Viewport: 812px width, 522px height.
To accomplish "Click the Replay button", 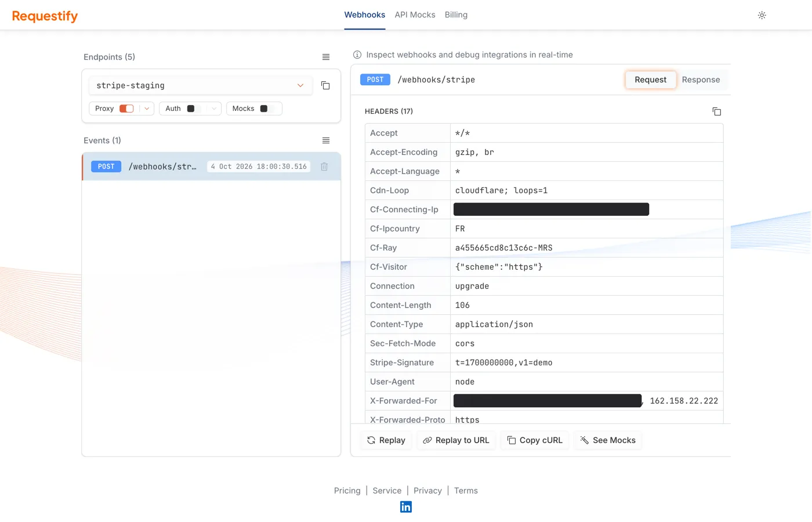I will [386, 440].
